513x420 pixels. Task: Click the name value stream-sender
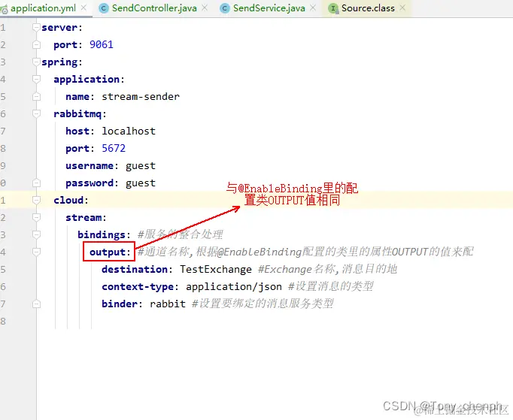(x=141, y=97)
